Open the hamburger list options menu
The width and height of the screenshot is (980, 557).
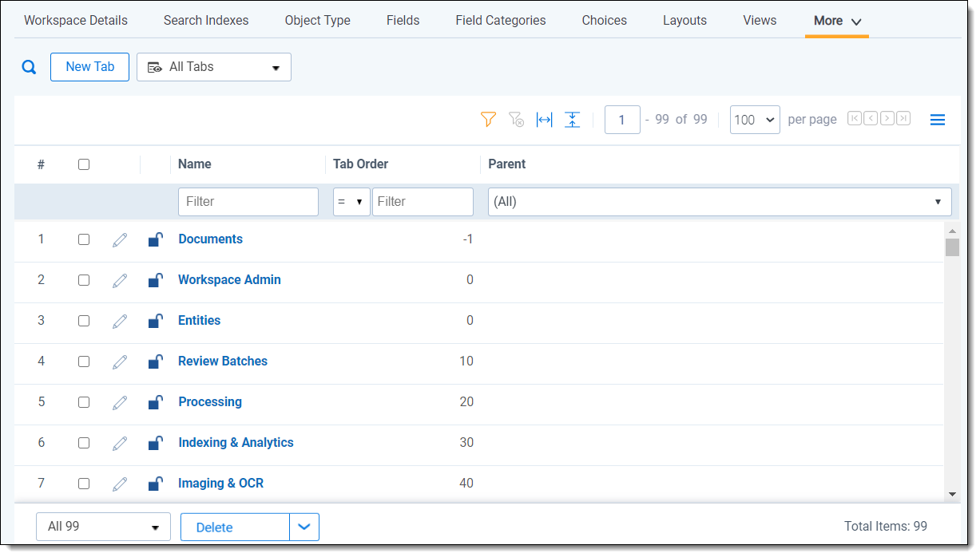pos(938,120)
